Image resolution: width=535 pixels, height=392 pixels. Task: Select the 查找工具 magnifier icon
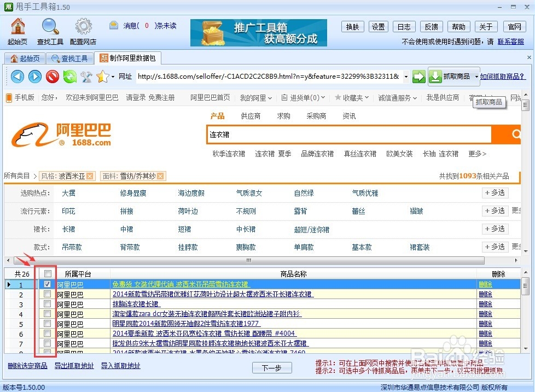[50, 26]
